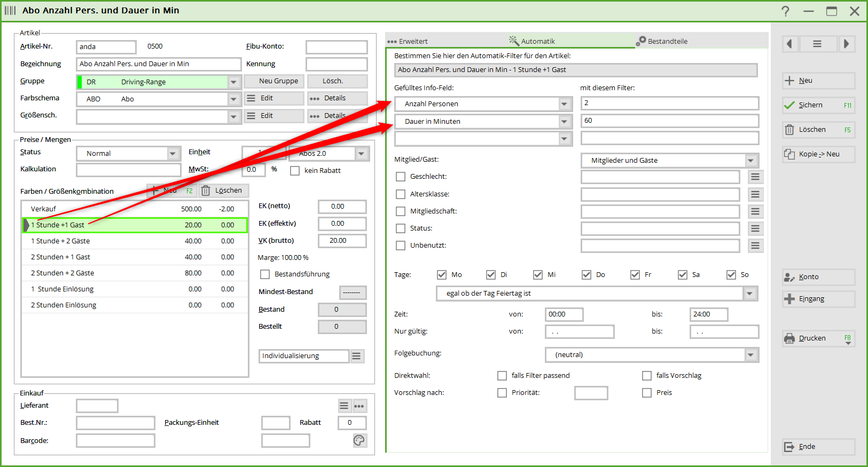Open the Individualisierung list icon
The height and width of the screenshot is (467, 868).
coord(357,356)
